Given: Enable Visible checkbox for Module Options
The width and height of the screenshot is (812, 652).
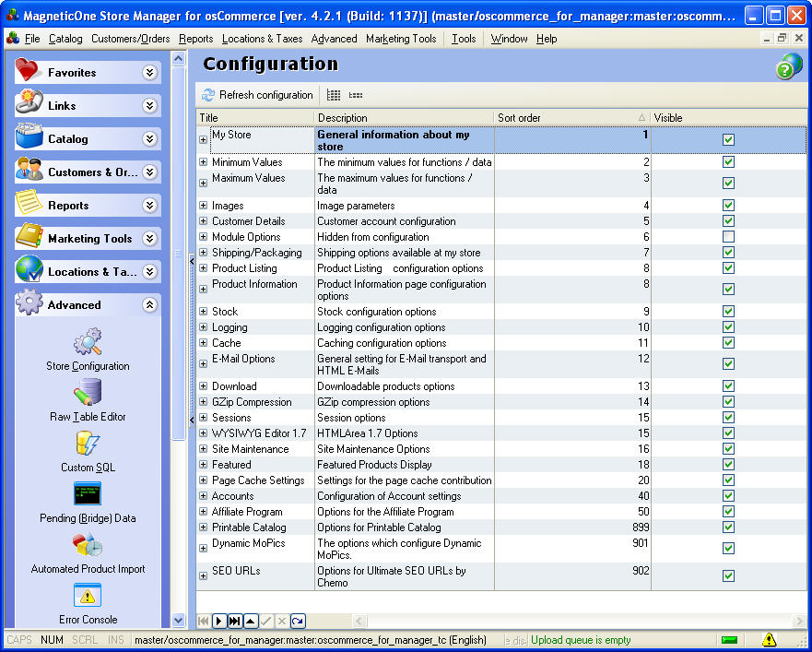Looking at the screenshot, I should (x=729, y=237).
